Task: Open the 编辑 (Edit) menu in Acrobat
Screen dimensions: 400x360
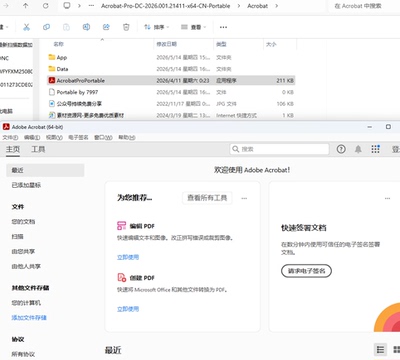Action: (32, 137)
